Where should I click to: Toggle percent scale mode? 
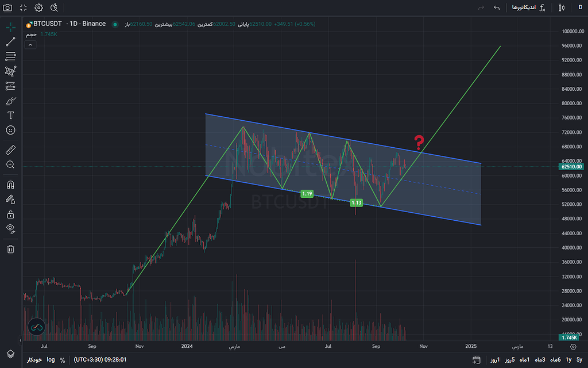point(62,360)
